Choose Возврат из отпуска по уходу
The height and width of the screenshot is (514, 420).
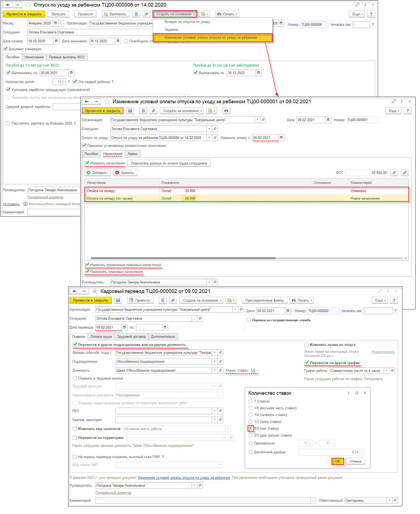(x=187, y=22)
